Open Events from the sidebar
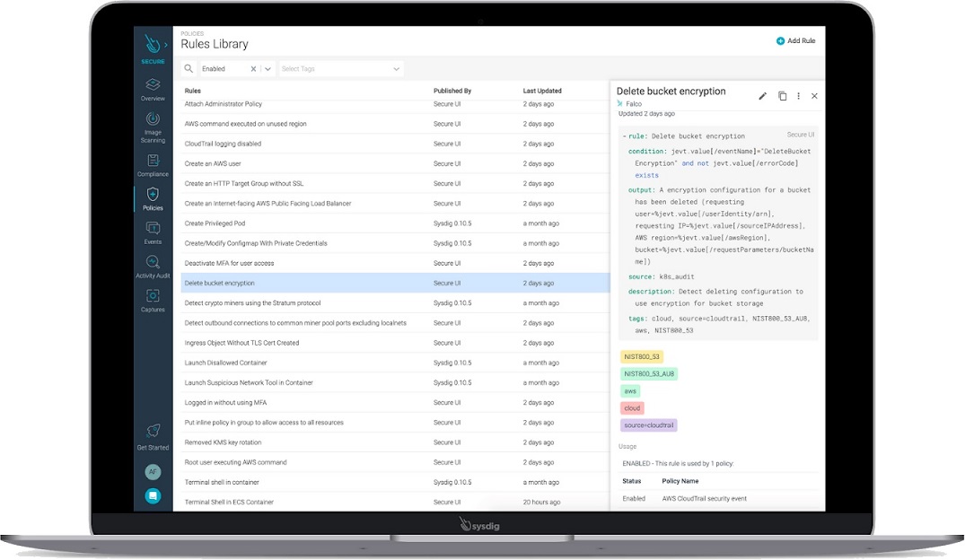The height and width of the screenshot is (560, 965). pos(153,232)
